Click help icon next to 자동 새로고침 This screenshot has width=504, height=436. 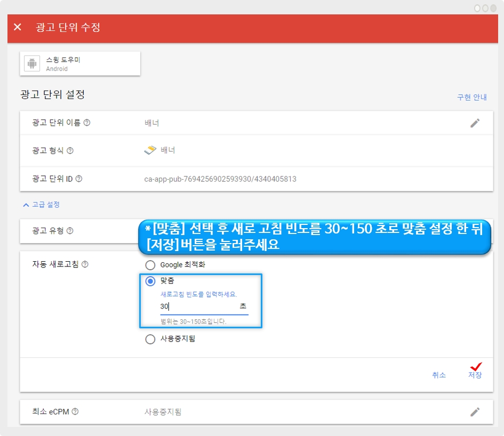tap(85, 264)
